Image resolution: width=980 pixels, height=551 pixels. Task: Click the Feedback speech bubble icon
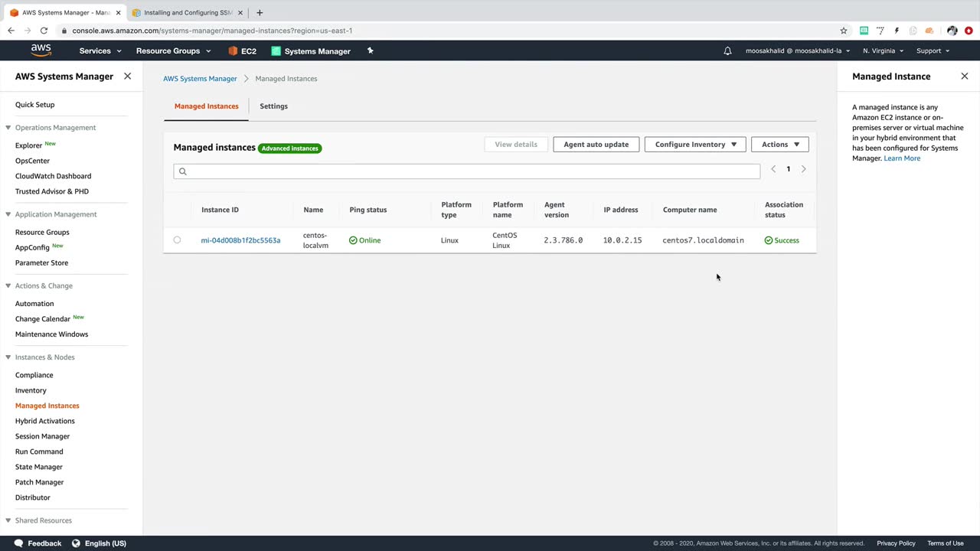17,543
